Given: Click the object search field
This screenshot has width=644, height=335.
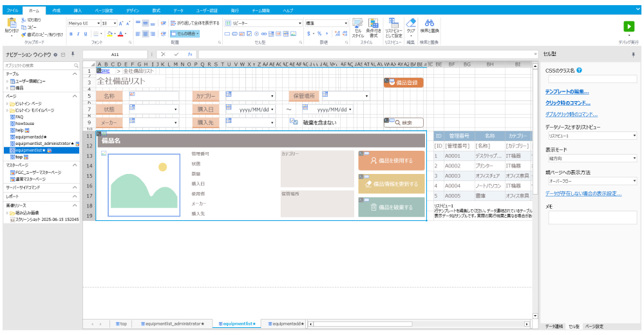Looking at the screenshot, I should pos(39,66).
